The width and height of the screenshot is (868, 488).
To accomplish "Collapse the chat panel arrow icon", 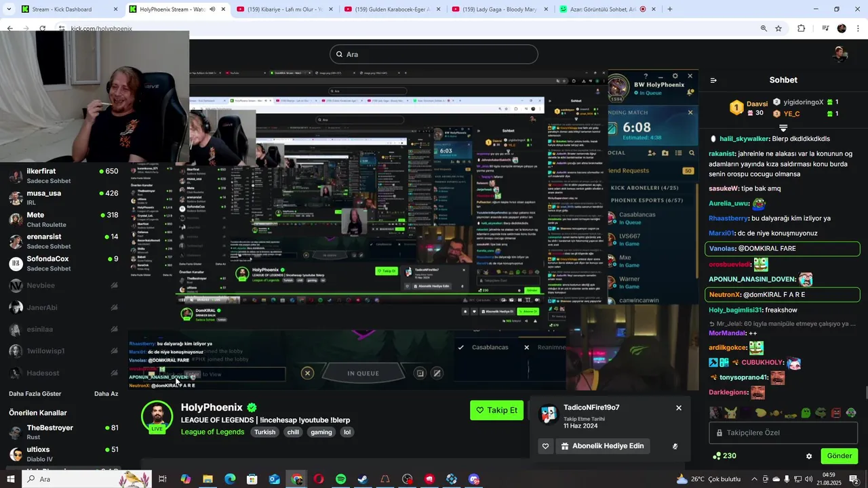I will pyautogui.click(x=713, y=80).
